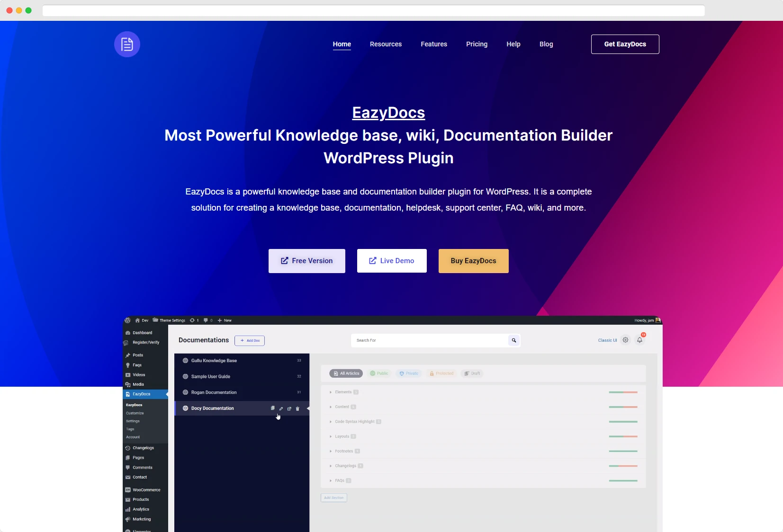Enable the Private articles filter
This screenshot has width=783, height=532.
tap(409, 373)
